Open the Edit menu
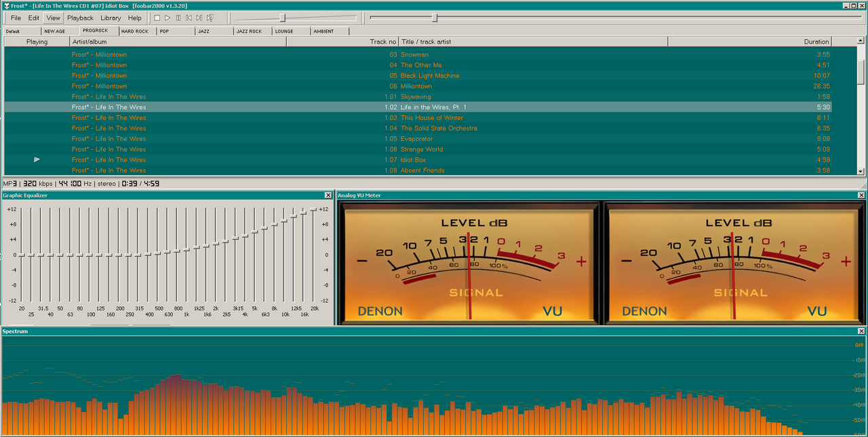868x437 pixels. pos(34,18)
